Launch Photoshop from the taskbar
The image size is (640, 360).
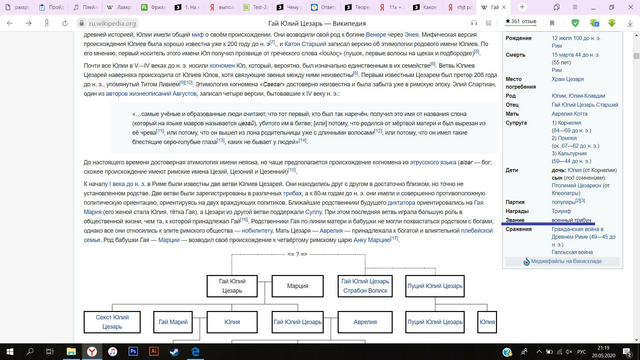[133, 351]
